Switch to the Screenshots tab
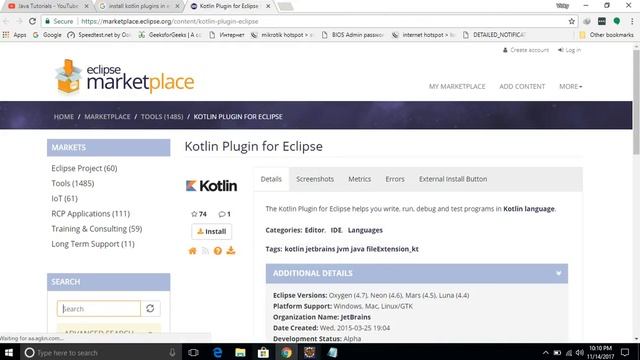Viewport: 640px width, 360px height. pos(315,179)
